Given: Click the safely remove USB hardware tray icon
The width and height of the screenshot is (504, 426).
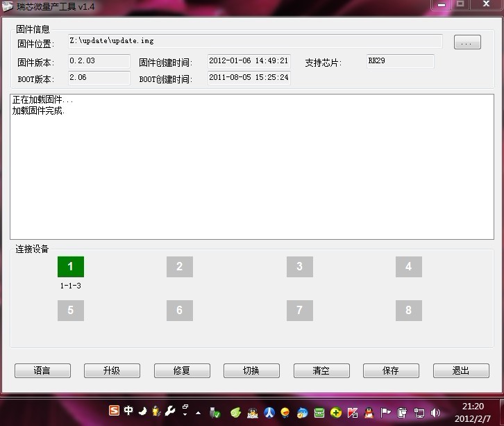Looking at the screenshot, I should [x=215, y=412].
